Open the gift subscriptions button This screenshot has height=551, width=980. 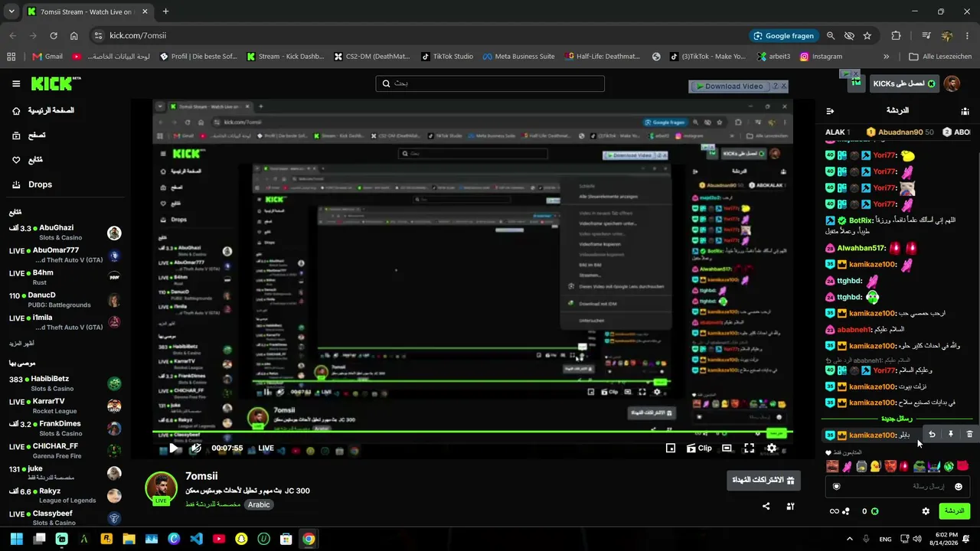[x=763, y=480]
